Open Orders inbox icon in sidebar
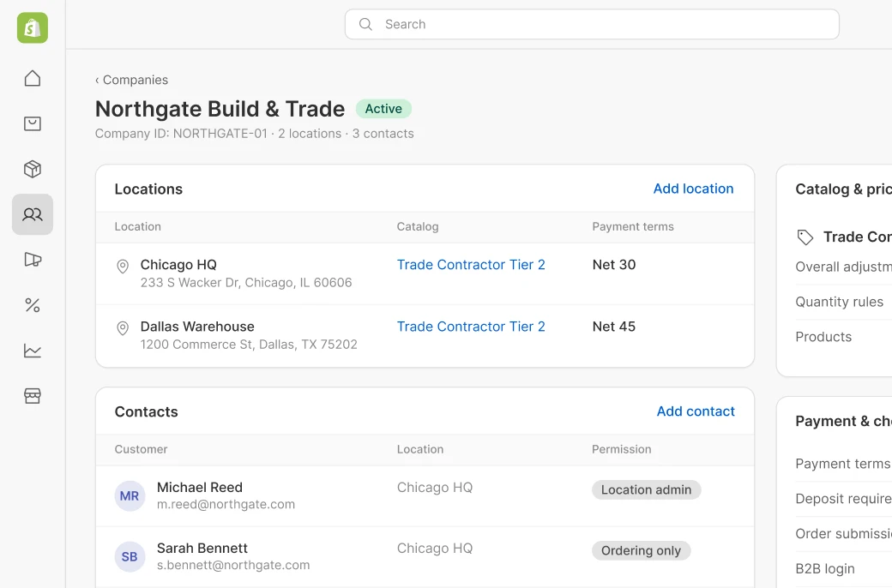The height and width of the screenshot is (588, 892). pyautogui.click(x=33, y=123)
